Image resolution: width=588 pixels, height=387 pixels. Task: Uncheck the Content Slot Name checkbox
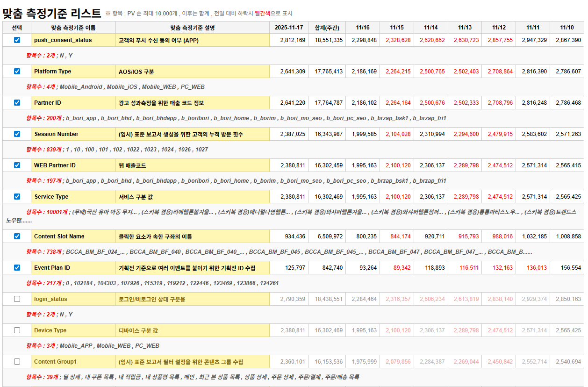[17, 236]
